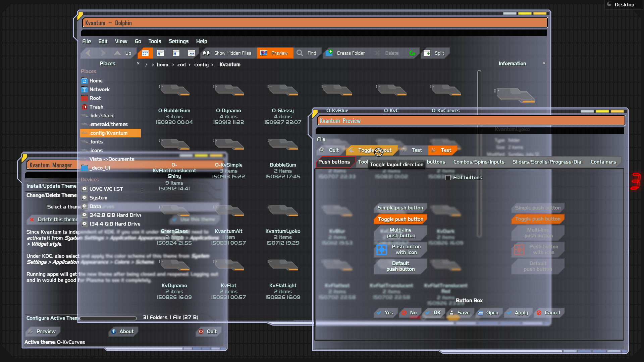Toggle Show Hidden Files in Dolphin
This screenshot has width=644, height=362.
click(x=228, y=53)
